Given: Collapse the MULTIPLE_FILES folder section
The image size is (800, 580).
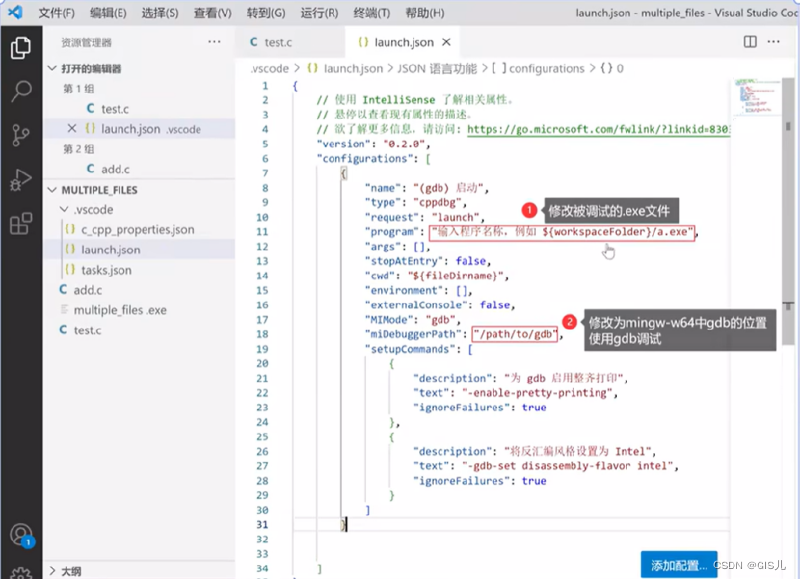Looking at the screenshot, I should pos(52,190).
